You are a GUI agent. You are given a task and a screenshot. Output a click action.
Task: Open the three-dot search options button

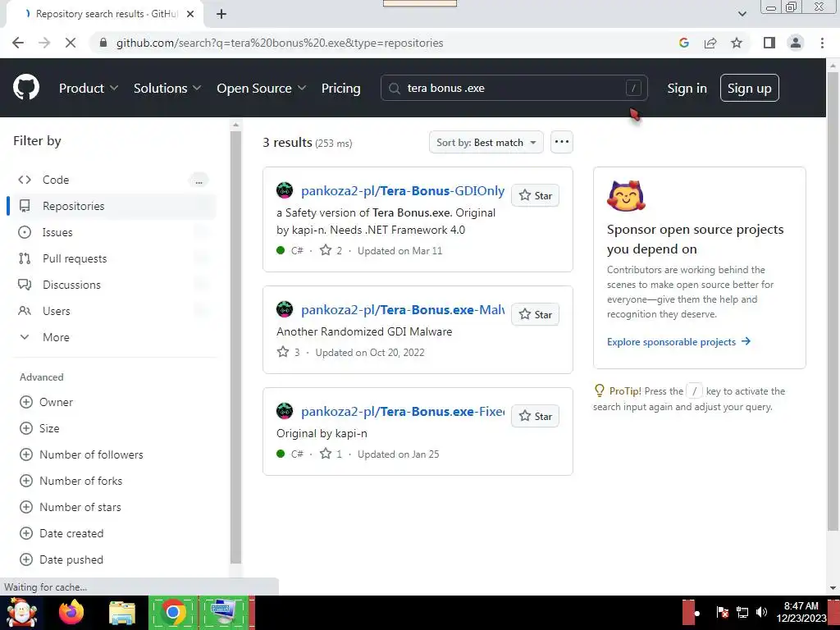pyautogui.click(x=561, y=142)
